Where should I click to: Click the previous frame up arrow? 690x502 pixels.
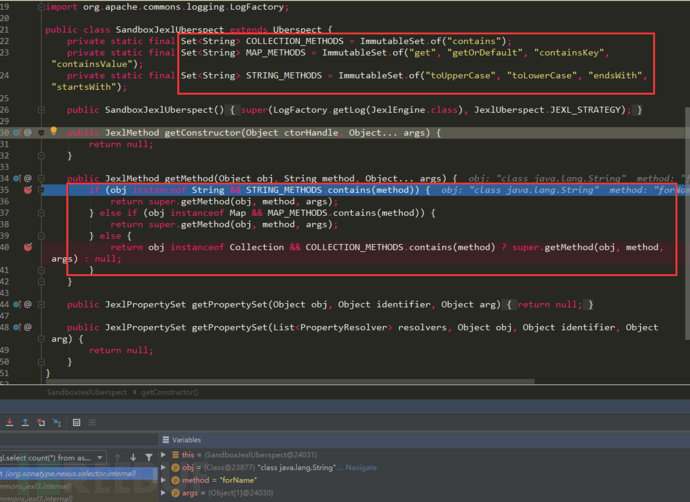pos(117,458)
